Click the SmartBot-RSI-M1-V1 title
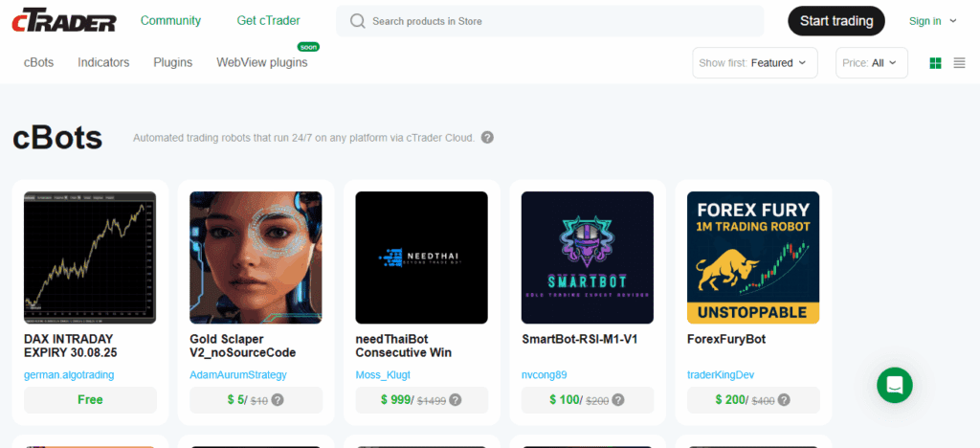 click(x=579, y=339)
